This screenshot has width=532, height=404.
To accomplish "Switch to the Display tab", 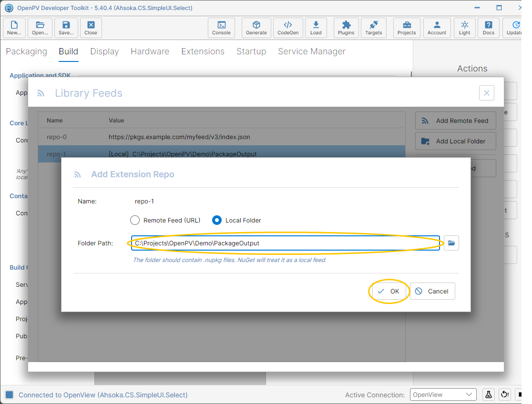I will click(104, 51).
